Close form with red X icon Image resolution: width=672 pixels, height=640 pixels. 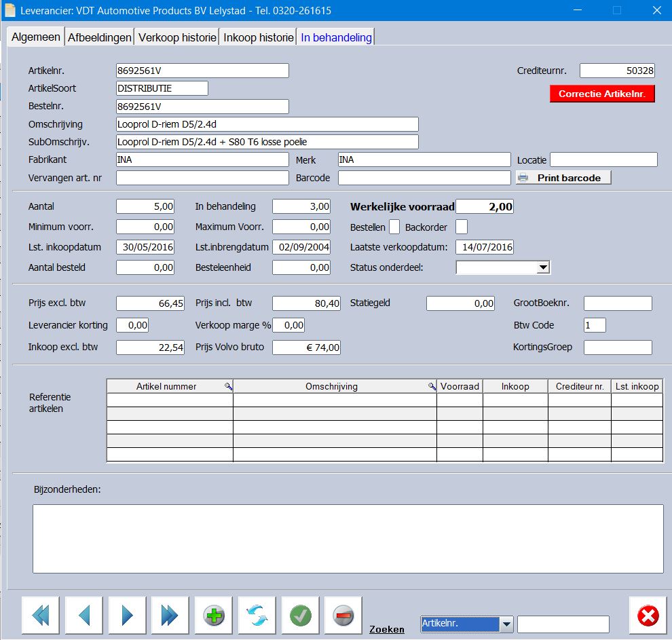coord(648,616)
